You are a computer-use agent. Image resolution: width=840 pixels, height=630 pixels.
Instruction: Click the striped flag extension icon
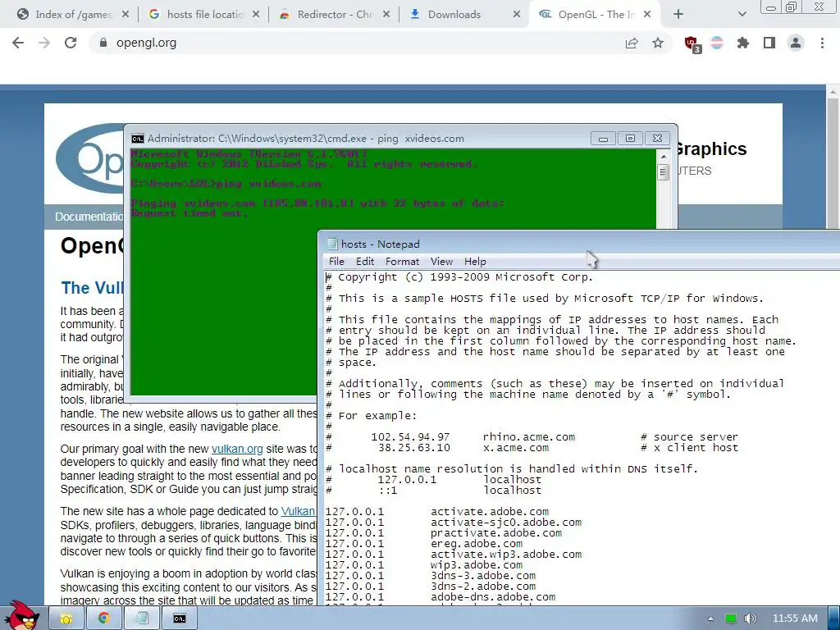point(717,43)
